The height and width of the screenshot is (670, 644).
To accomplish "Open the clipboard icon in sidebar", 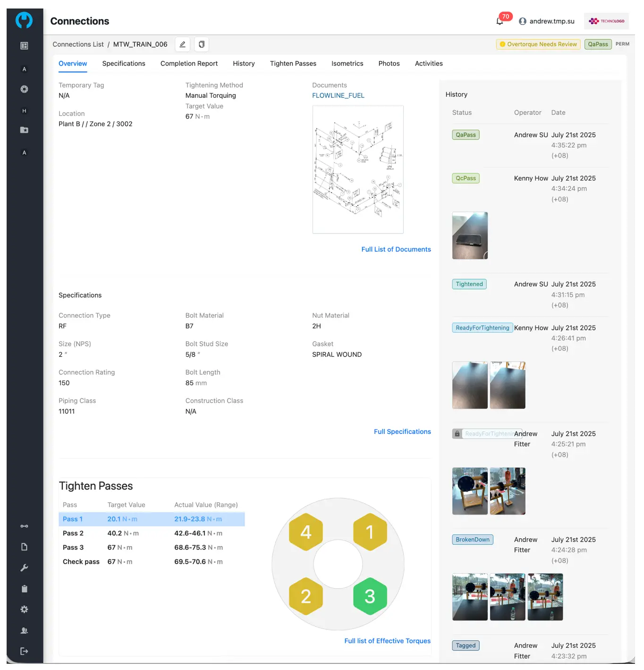I will click(24, 589).
